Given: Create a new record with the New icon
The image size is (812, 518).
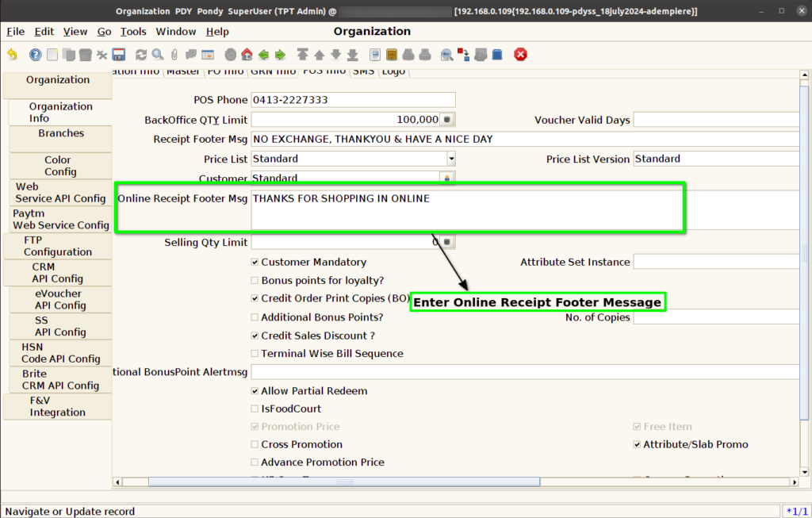Looking at the screenshot, I should click(x=52, y=55).
